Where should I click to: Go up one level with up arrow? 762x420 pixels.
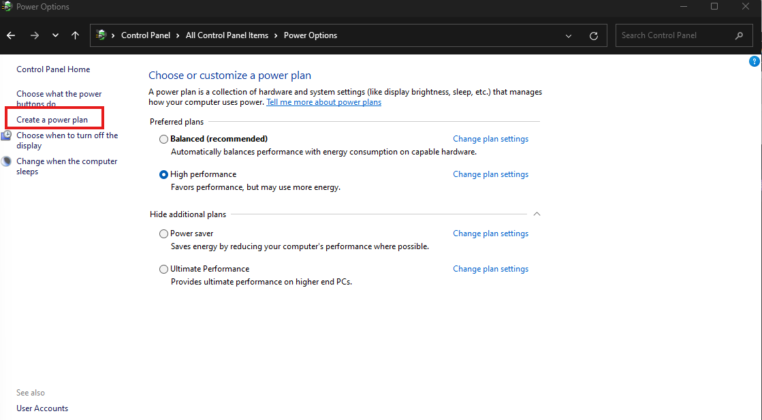tap(75, 35)
